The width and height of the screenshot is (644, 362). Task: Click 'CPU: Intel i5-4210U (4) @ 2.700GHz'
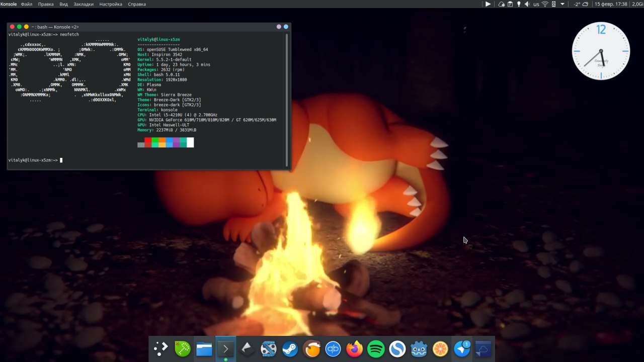tap(177, 115)
